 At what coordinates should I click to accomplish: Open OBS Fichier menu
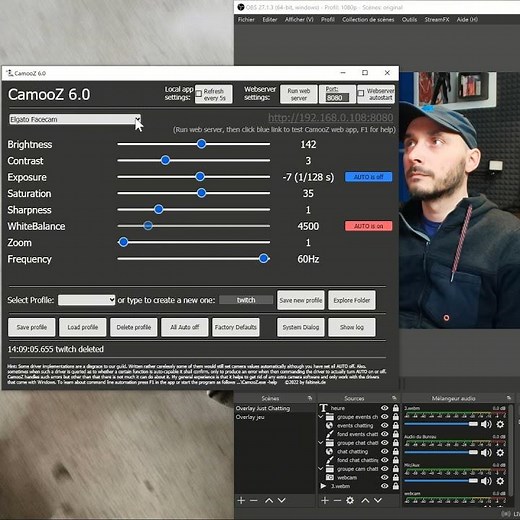pos(246,19)
